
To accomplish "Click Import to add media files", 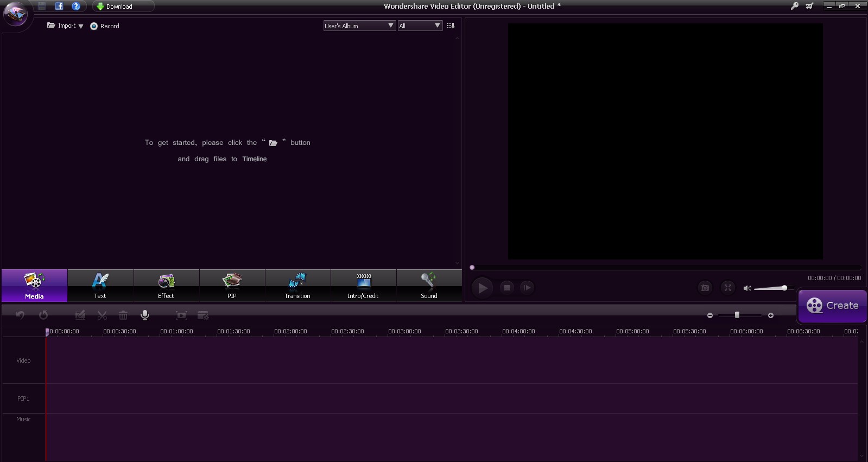I will point(61,26).
